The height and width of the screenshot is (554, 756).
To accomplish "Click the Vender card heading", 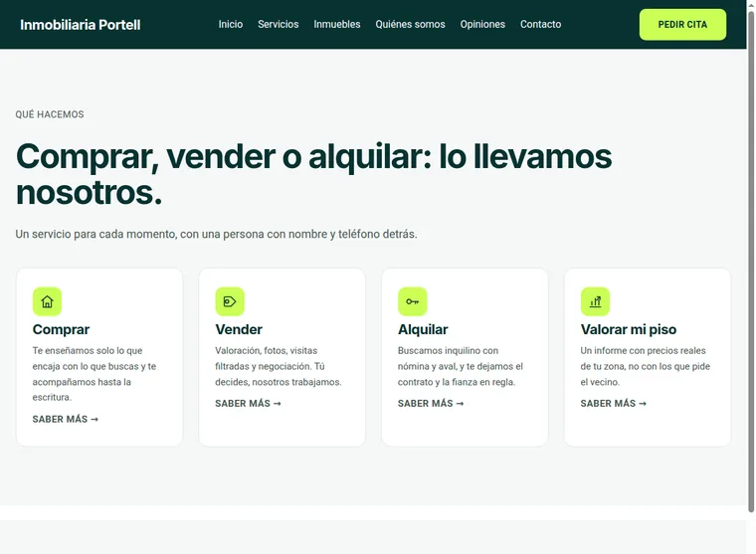I will 239,329.
